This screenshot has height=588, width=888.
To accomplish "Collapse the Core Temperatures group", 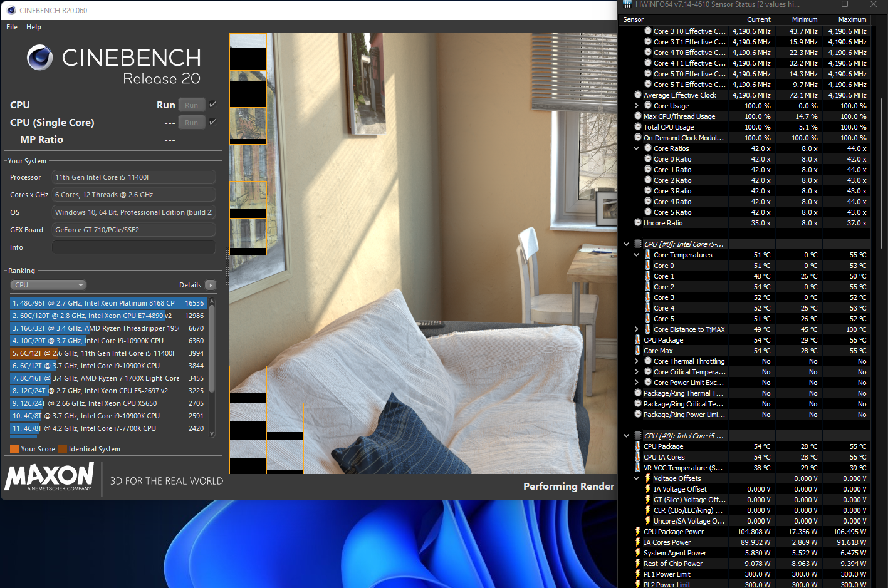I will (637, 255).
